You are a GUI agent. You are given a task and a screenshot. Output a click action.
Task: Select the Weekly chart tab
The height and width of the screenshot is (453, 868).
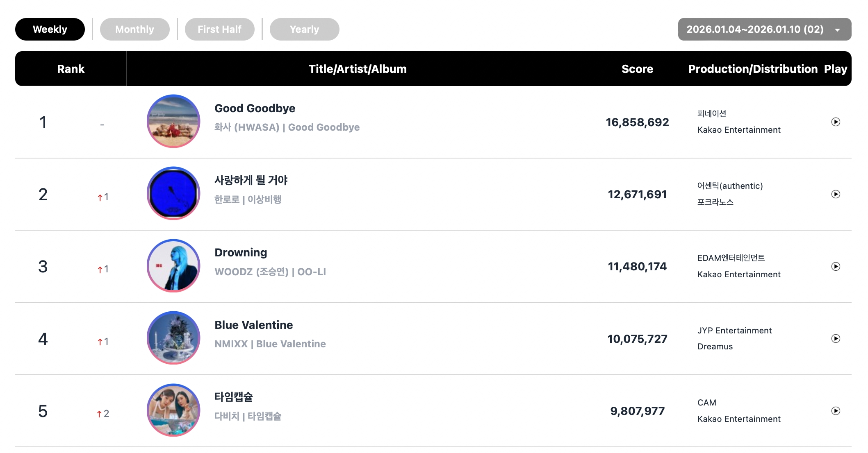(x=50, y=29)
